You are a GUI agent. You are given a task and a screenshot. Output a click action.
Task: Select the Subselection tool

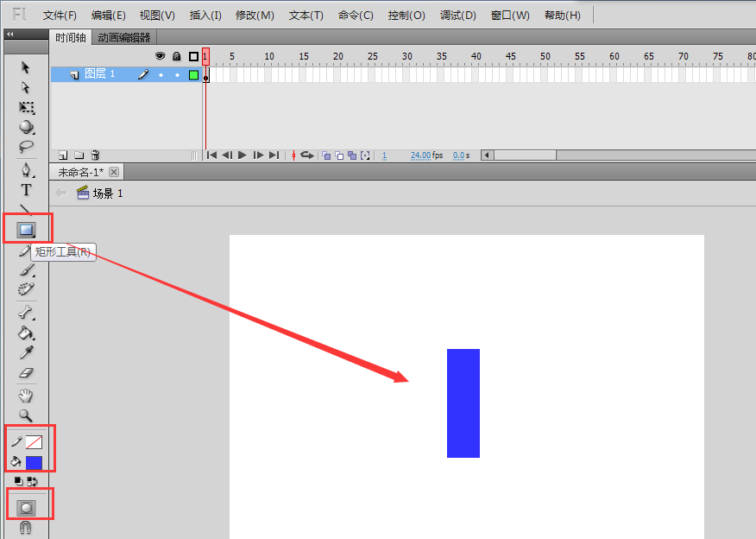point(26,87)
